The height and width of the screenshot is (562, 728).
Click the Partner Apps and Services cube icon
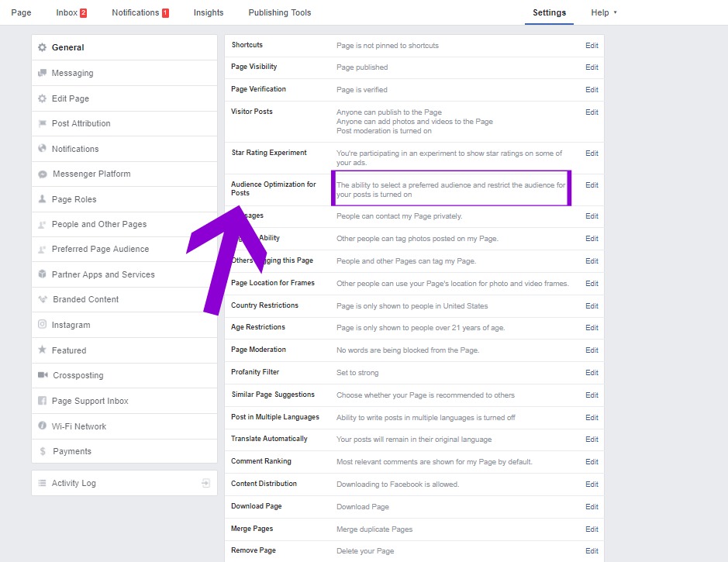pos(42,274)
